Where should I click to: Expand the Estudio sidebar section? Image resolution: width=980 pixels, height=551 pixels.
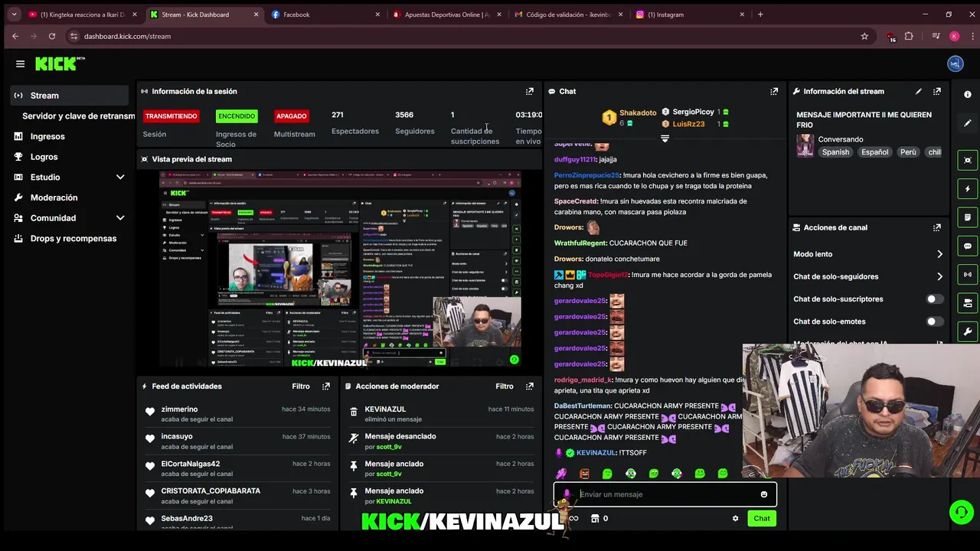coord(120,177)
